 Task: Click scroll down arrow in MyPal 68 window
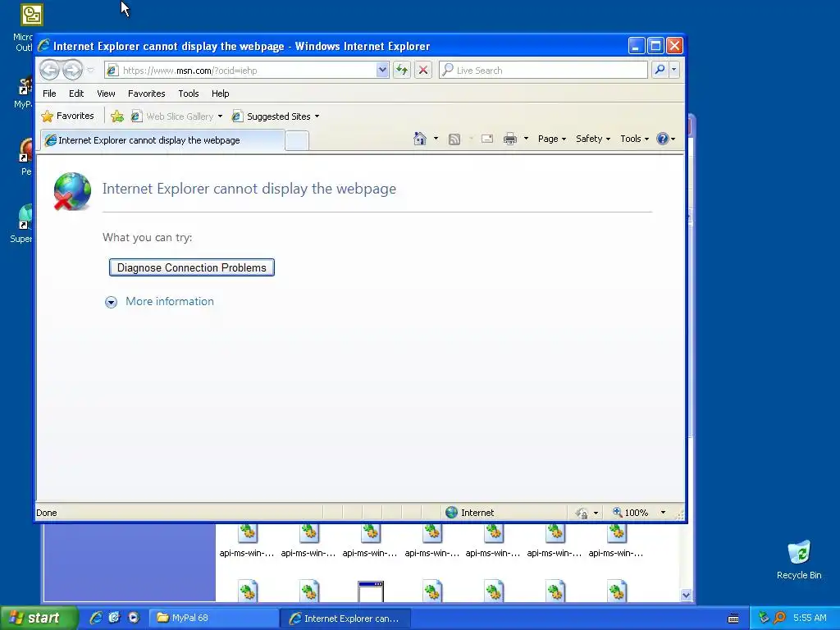pyautogui.click(x=686, y=596)
